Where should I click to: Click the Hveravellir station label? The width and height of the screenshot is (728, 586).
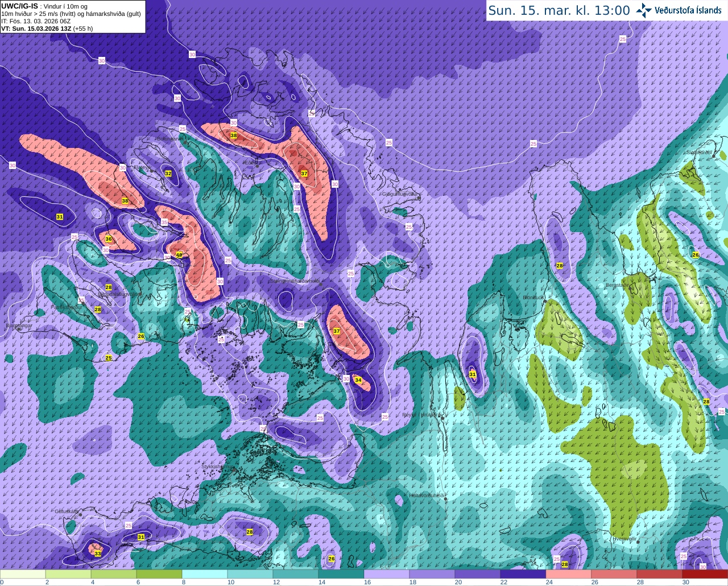[624, 538]
